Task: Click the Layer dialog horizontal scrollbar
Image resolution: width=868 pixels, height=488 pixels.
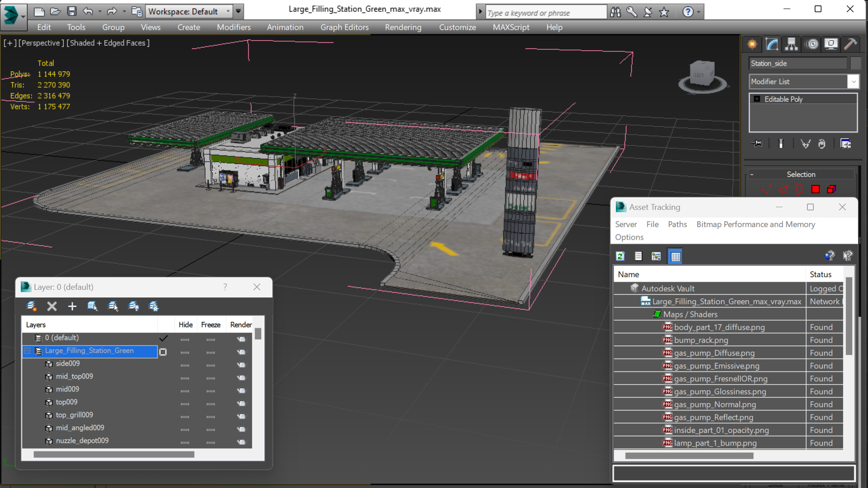Action: click(114, 455)
